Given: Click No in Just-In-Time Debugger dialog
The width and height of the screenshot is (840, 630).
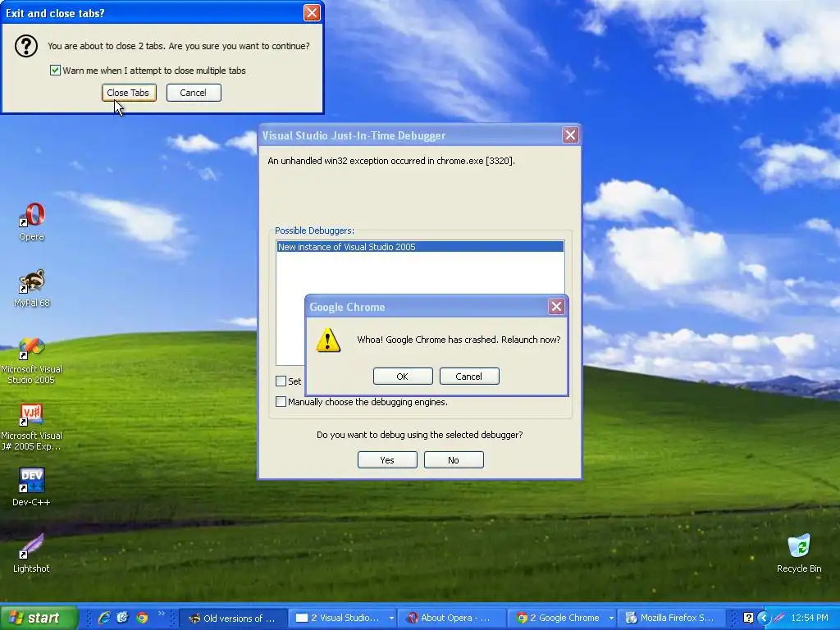Looking at the screenshot, I should (454, 459).
